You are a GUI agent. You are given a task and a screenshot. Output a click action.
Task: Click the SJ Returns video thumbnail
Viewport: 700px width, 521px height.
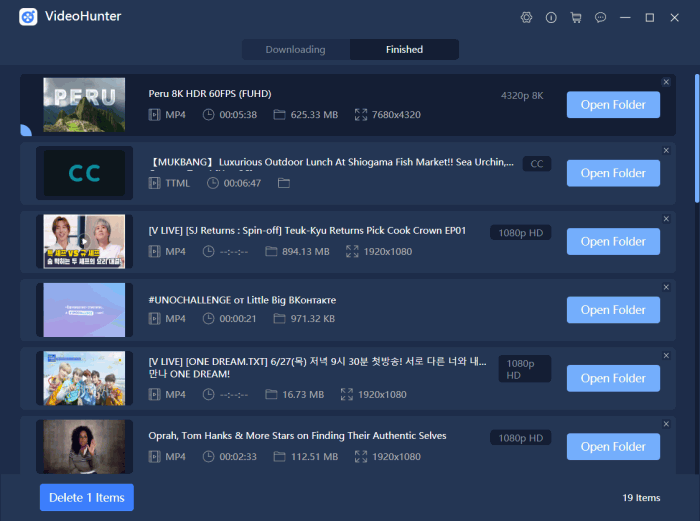tap(84, 242)
